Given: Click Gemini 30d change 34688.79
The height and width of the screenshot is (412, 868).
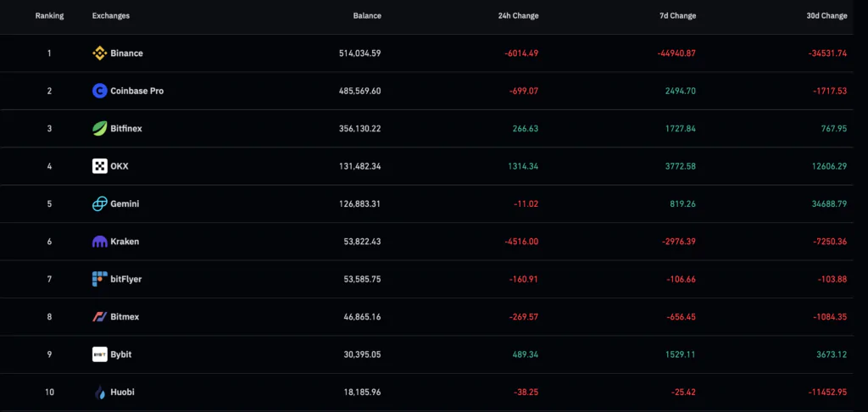Looking at the screenshot, I should 830,203.
